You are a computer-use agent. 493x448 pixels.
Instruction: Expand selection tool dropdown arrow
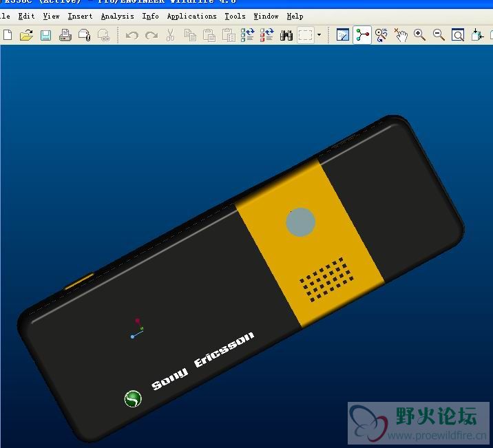pyautogui.click(x=319, y=34)
